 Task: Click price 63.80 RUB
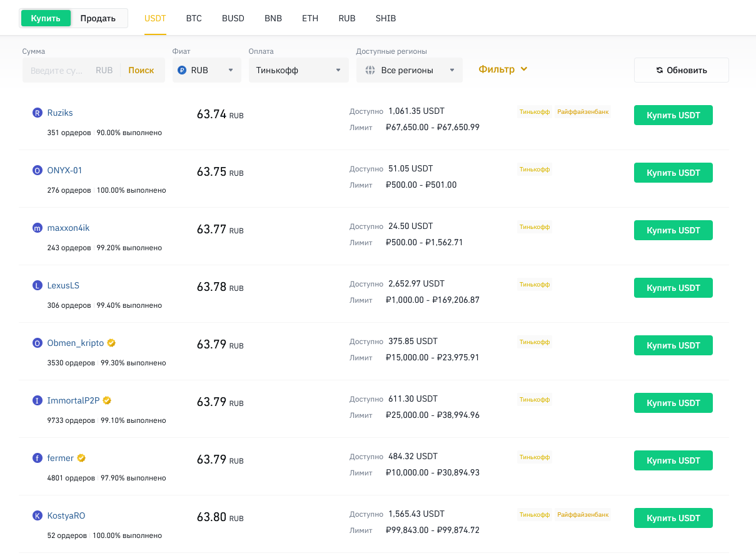click(220, 517)
